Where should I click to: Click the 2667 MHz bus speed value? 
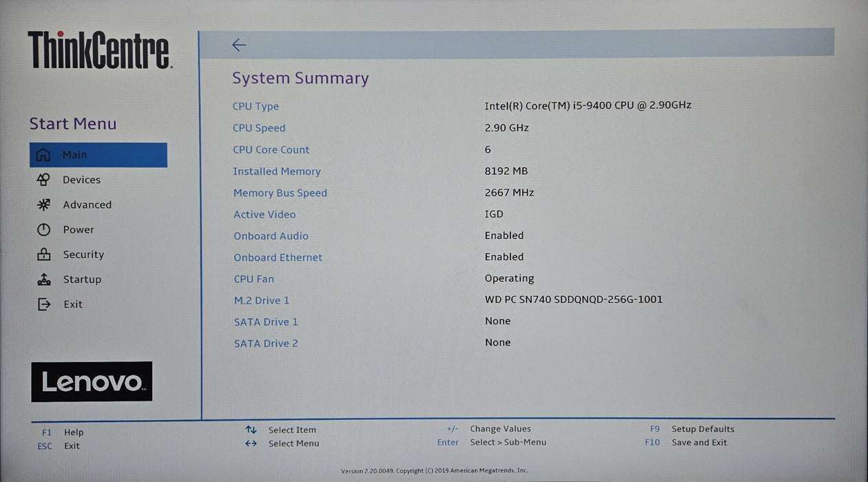509,193
